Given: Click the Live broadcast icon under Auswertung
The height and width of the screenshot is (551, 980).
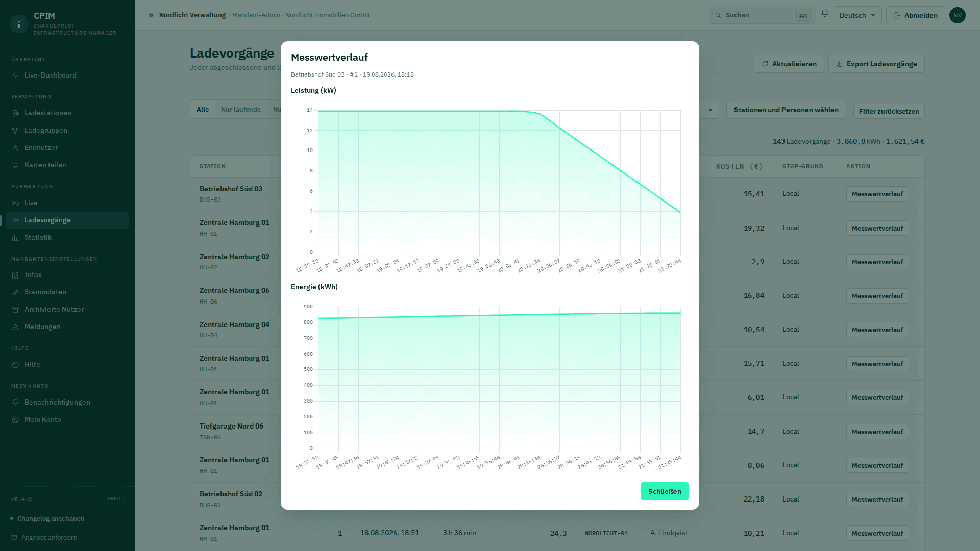Looking at the screenshot, I should click(15, 203).
